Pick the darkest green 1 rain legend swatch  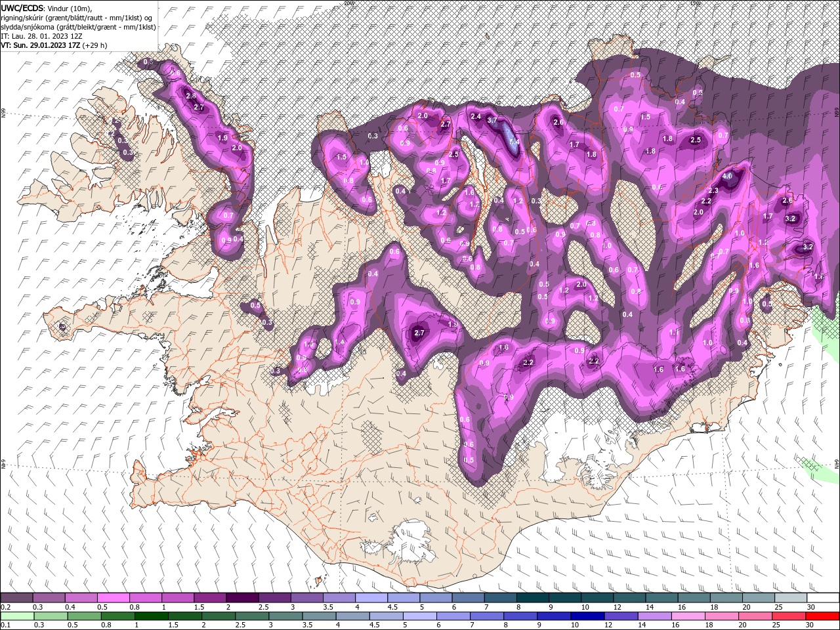[x=151, y=616]
